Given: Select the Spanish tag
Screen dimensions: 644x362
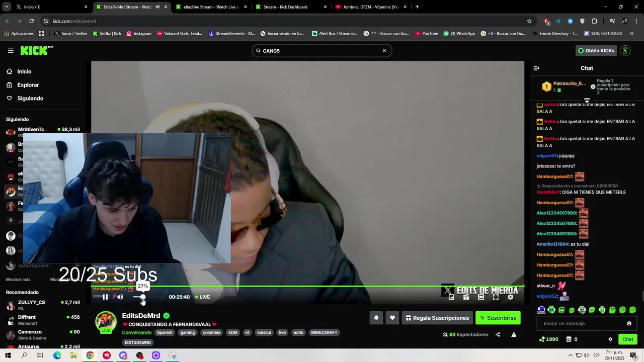Looking at the screenshot, I should coord(165,332).
